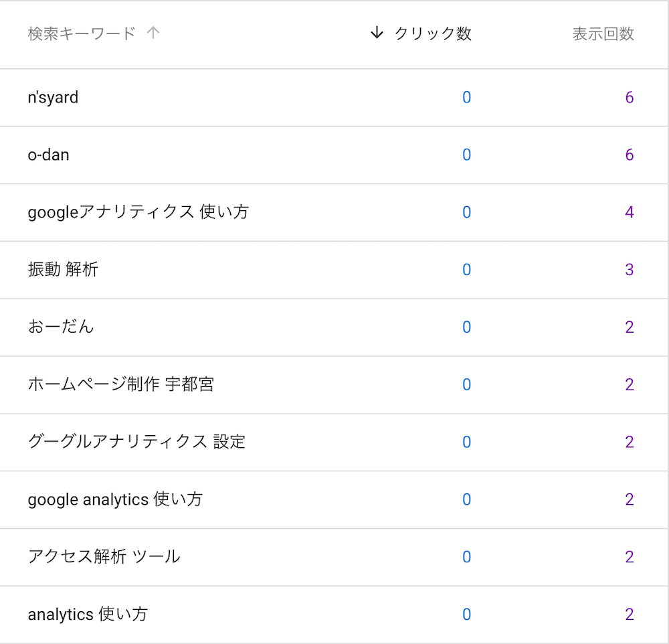Click the down arrow beside クリック数
The image size is (669, 644).
click(x=377, y=32)
